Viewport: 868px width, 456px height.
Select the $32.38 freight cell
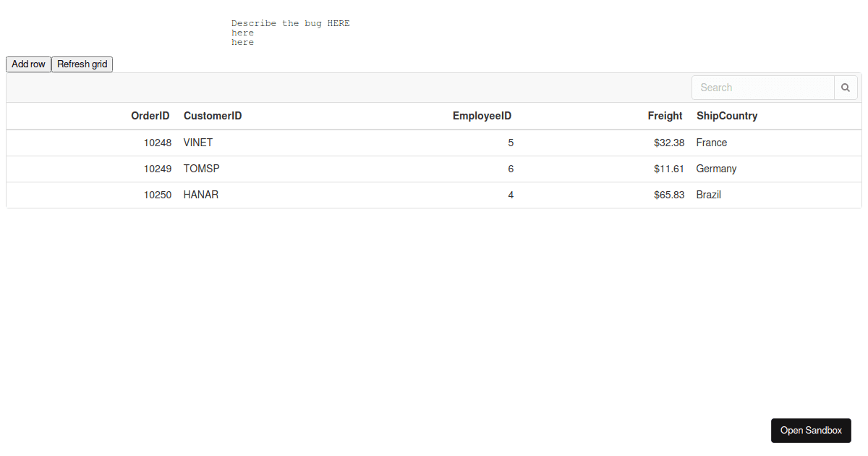coord(669,143)
